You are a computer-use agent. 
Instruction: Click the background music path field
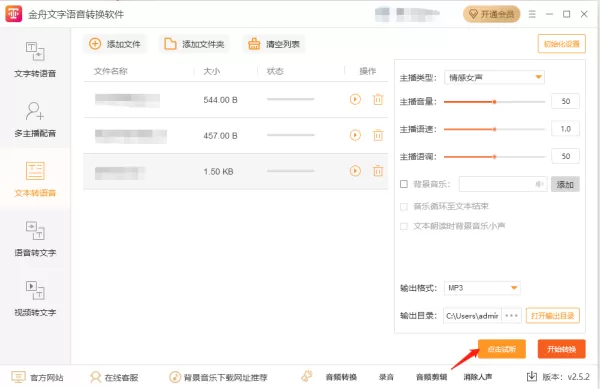[x=503, y=184]
